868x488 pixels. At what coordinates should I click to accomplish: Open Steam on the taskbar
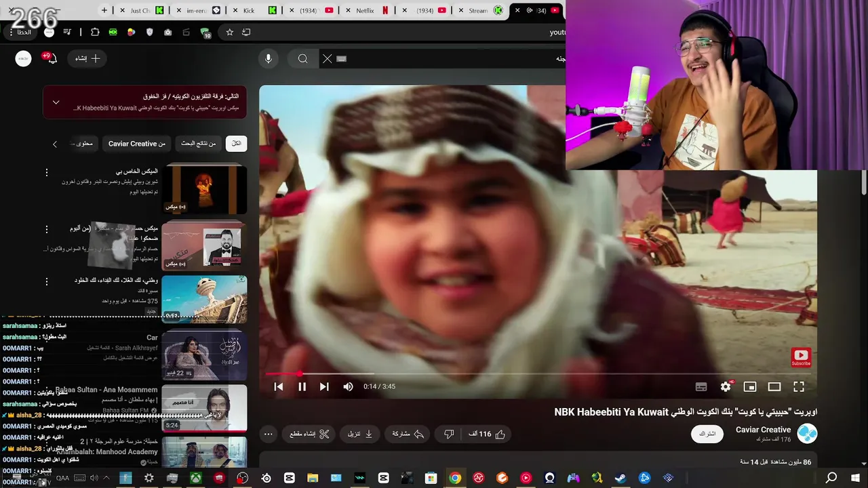(620, 478)
